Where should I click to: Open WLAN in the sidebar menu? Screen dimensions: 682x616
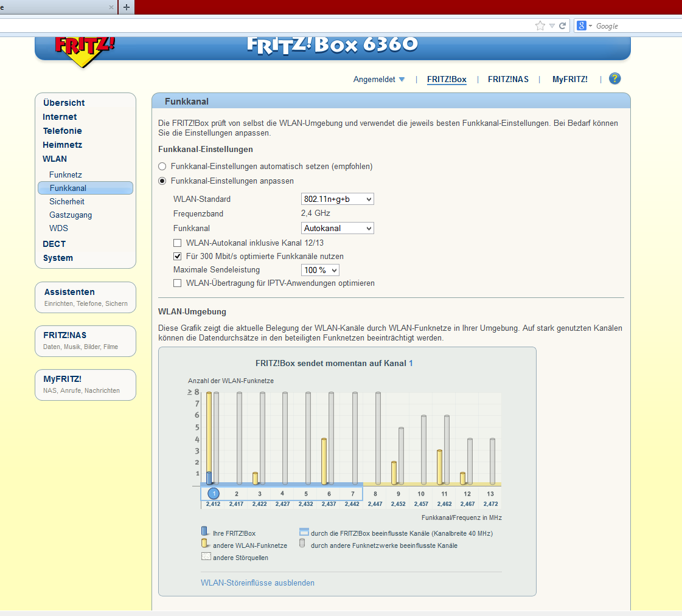[55, 159]
